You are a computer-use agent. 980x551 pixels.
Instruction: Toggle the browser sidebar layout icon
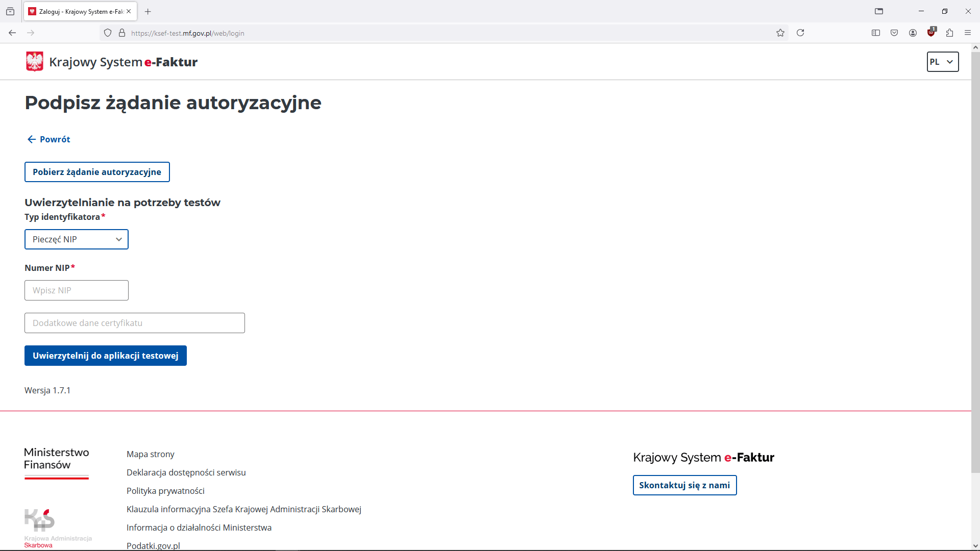(876, 33)
